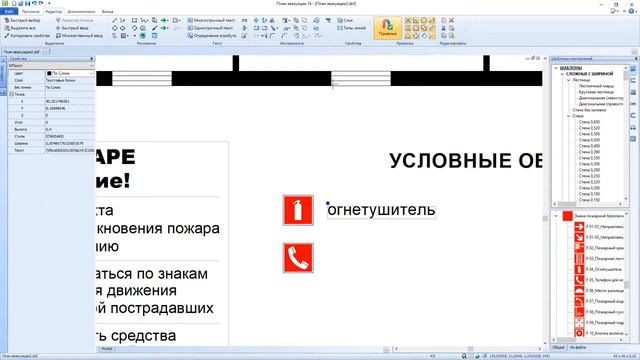
Task: Open the Файл menu tab
Action: (x=9, y=11)
